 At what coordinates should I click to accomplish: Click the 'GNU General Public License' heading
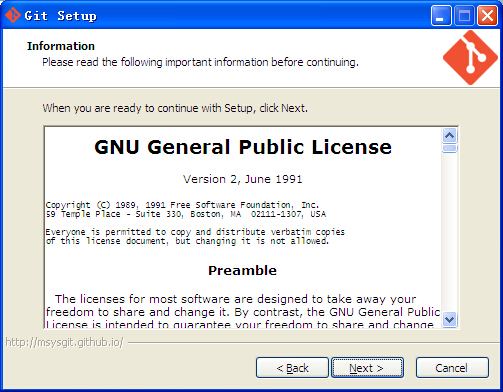(243, 147)
